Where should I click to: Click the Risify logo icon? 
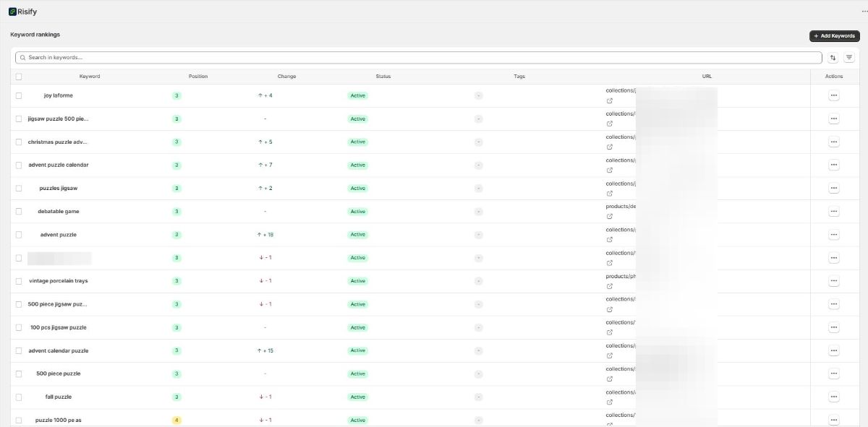[12, 11]
